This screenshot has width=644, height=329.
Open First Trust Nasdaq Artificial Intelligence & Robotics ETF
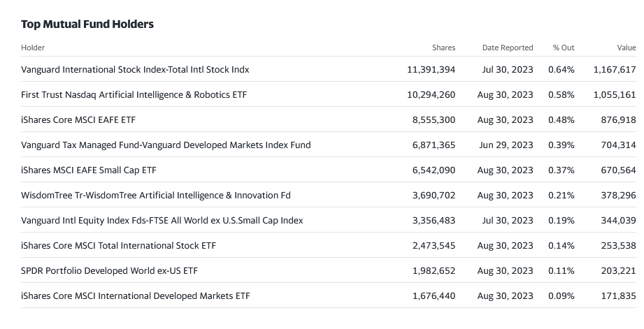click(134, 94)
